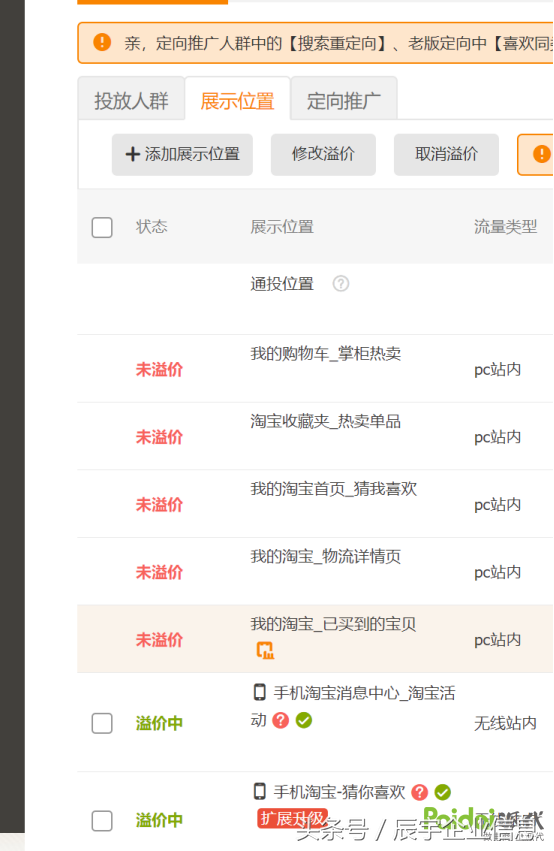The image size is (554, 851).
Task: Check the box for 手机淘宝-猜你喜欢 row
Action: pyautogui.click(x=102, y=821)
